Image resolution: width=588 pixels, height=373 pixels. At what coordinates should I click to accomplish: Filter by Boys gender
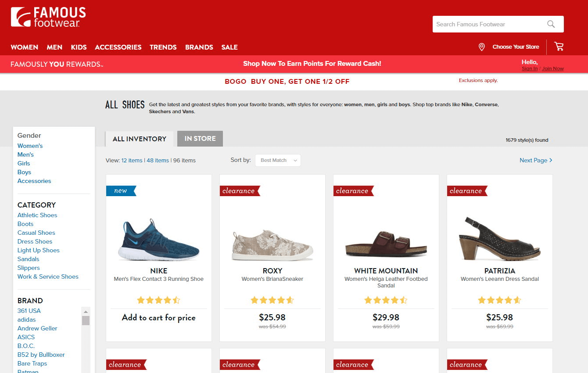[24, 172]
